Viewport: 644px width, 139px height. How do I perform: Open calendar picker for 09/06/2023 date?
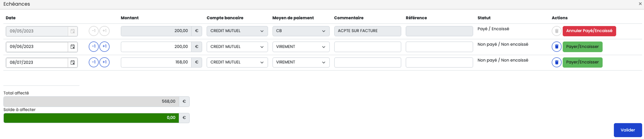(73, 47)
